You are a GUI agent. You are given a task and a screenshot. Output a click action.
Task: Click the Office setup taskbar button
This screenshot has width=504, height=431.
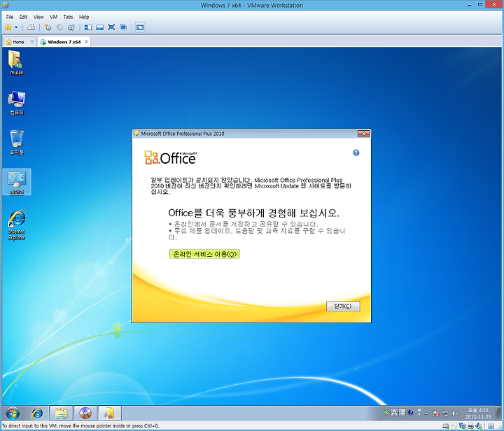point(110,413)
